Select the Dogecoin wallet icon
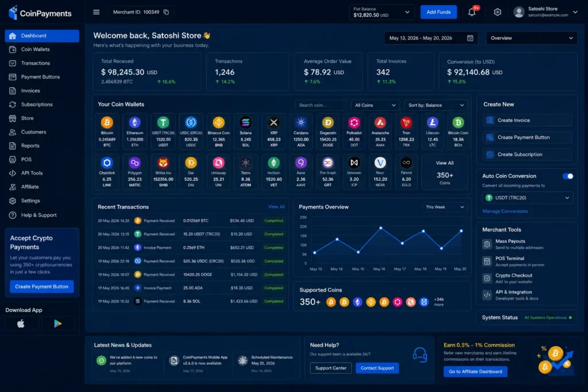The width and height of the screenshot is (588, 392). coord(328,123)
